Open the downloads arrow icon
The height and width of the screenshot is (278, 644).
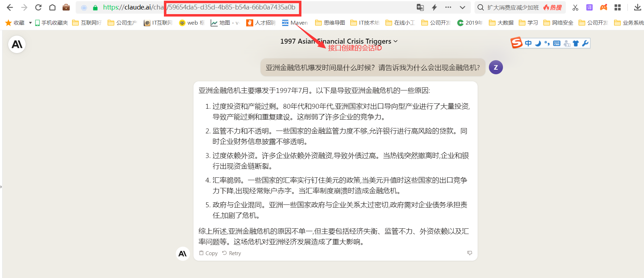[637, 7]
